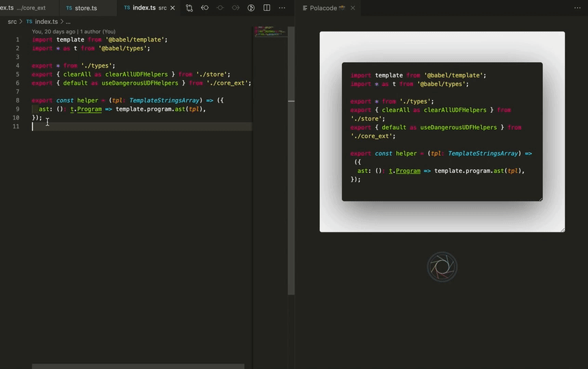Click the split editor right icon
This screenshot has height=369, width=588.
[267, 8]
